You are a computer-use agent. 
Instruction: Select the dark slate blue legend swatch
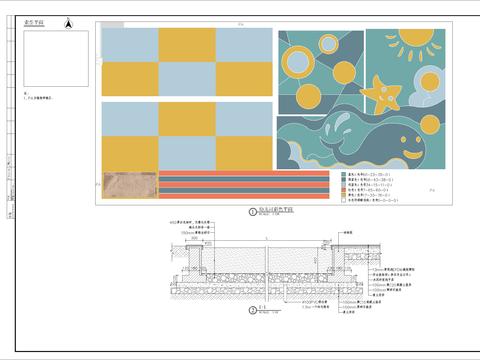pos(343,179)
